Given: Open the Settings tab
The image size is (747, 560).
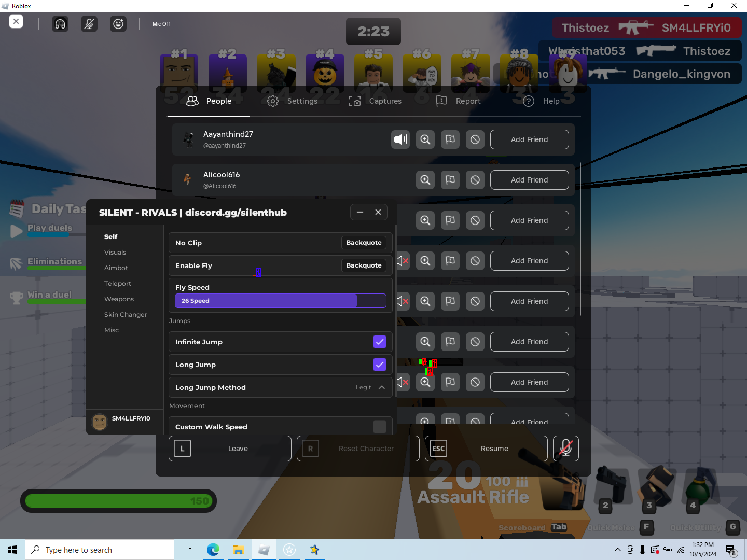Looking at the screenshot, I should 292,101.
